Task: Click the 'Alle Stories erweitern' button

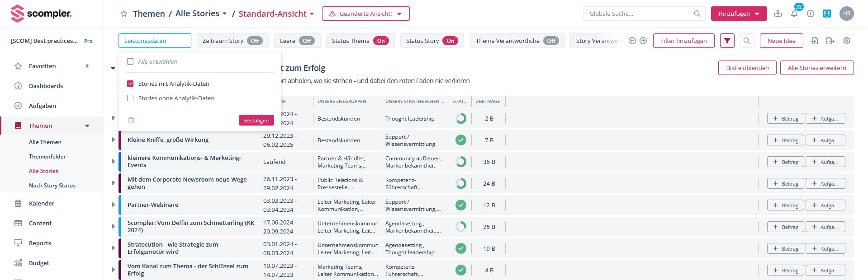Action: [x=816, y=68]
